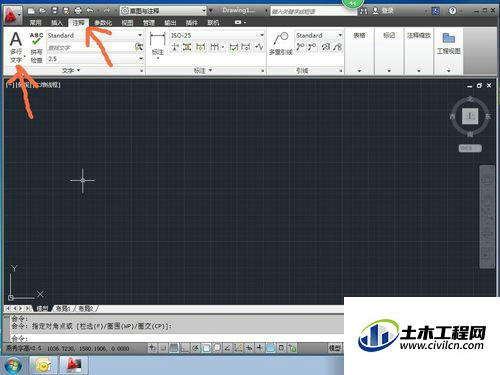Open the Standard text style dropdown
This screenshot has height=375, width=500.
95,35
